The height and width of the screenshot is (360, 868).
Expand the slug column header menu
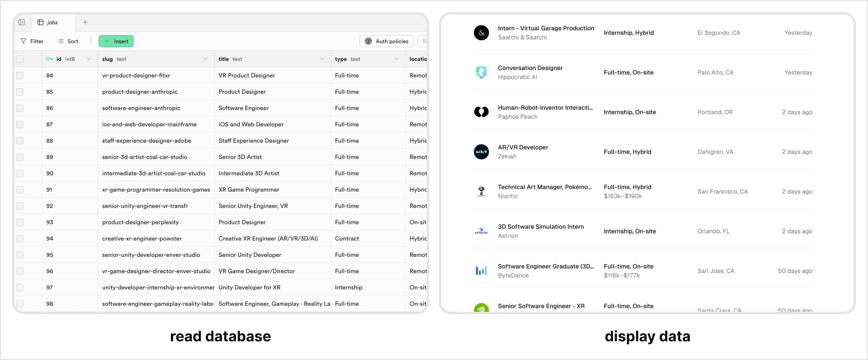(205, 59)
